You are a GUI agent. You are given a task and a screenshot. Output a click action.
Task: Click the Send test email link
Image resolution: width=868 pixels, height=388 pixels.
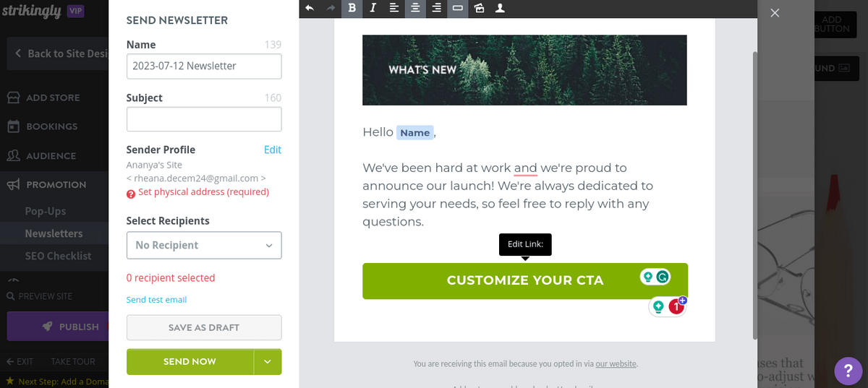click(156, 300)
